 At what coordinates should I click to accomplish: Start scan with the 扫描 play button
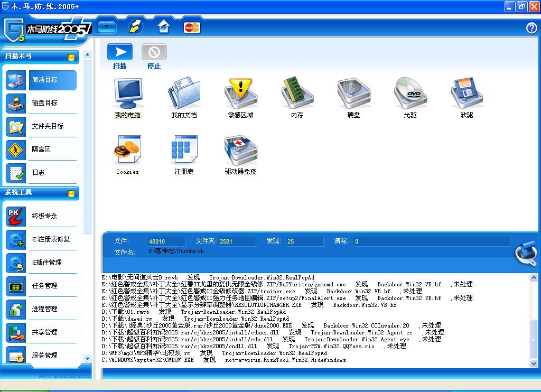click(120, 52)
